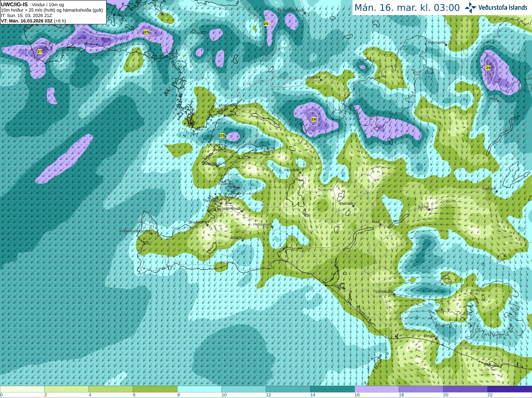Screen dimensions: 532x398
Task: Select the 20–22 m/s legend color
Action: (x=465, y=389)
